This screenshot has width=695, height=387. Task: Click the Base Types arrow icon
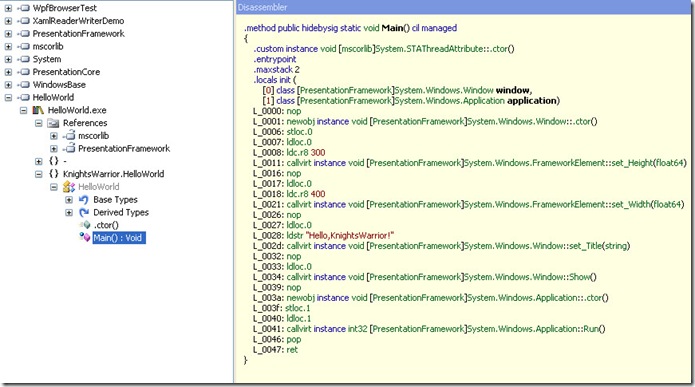click(x=84, y=199)
